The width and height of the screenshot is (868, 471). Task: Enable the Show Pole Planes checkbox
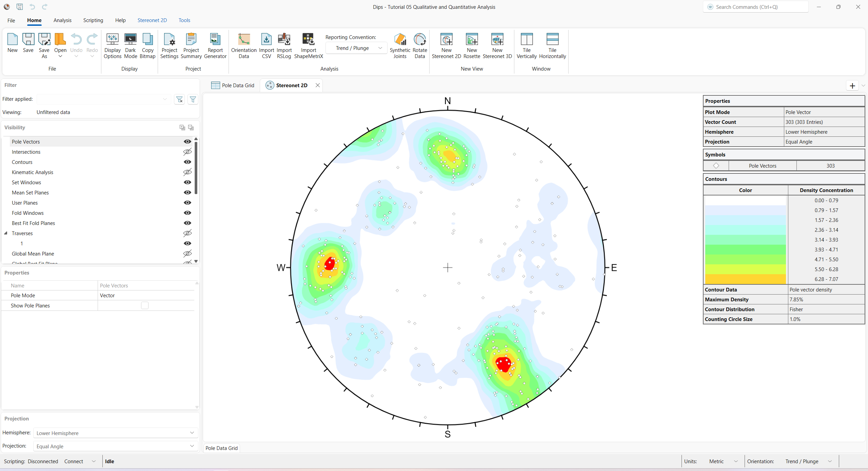click(x=145, y=305)
